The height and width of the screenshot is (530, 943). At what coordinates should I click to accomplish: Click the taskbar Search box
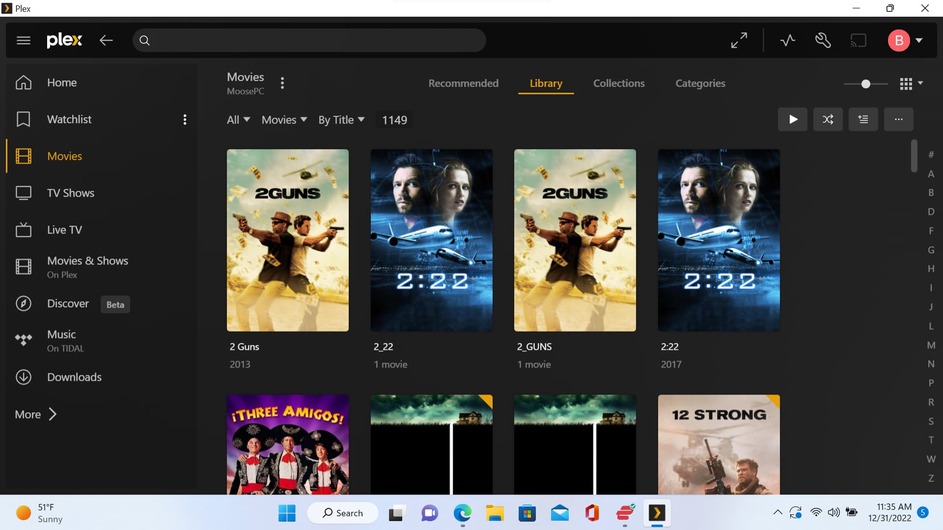[343, 513]
